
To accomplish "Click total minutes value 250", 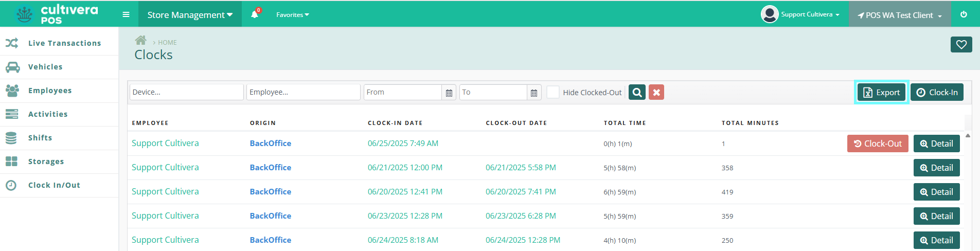I will pos(727,241).
